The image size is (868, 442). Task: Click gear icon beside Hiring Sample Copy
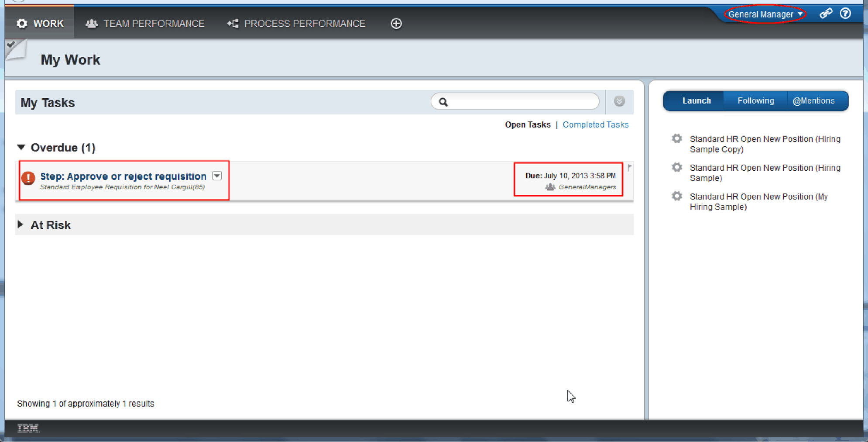[x=677, y=138]
